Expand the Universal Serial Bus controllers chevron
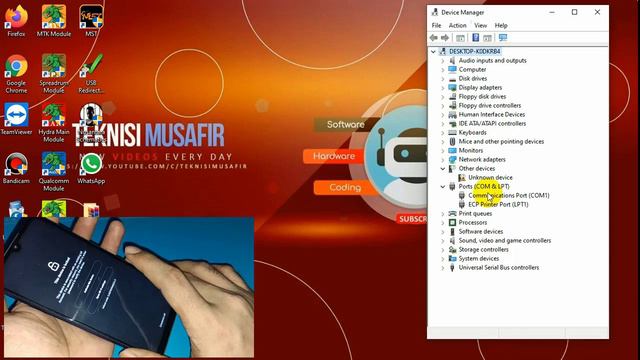The image size is (640, 360). (x=443, y=268)
